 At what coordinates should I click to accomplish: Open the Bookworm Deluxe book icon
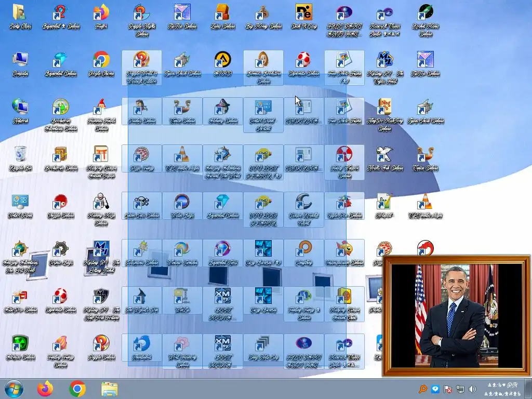61,159
